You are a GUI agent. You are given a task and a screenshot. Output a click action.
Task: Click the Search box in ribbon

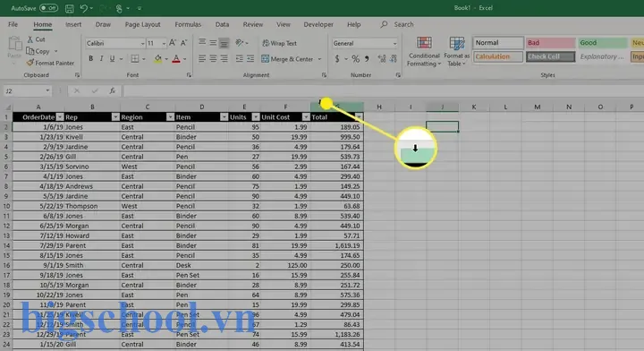[x=397, y=24]
